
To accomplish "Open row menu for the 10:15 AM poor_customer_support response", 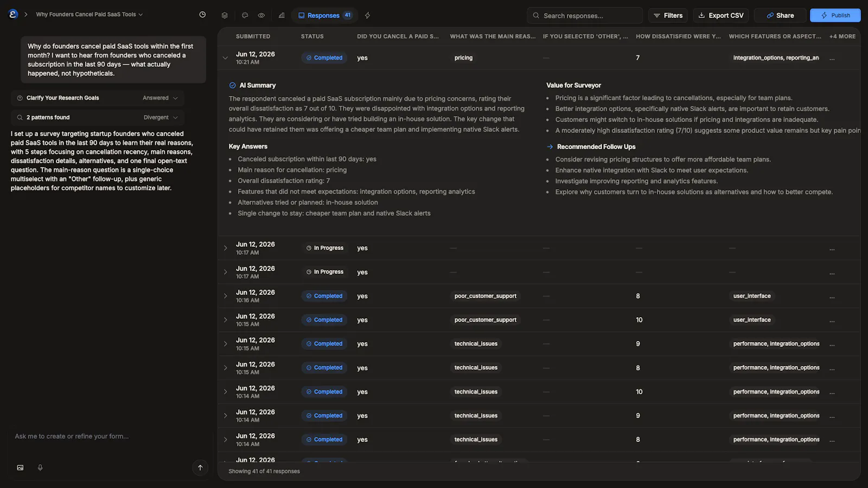I will (x=832, y=320).
